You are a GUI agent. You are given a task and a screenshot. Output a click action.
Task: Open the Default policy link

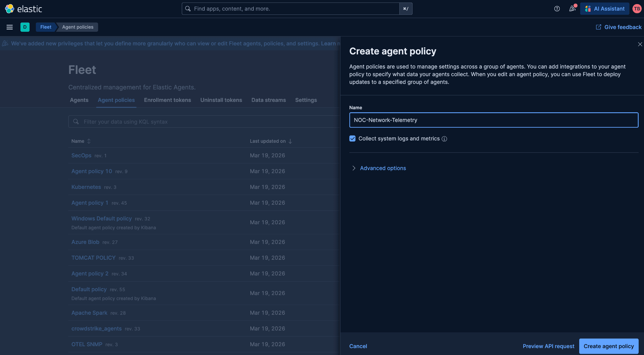89,289
